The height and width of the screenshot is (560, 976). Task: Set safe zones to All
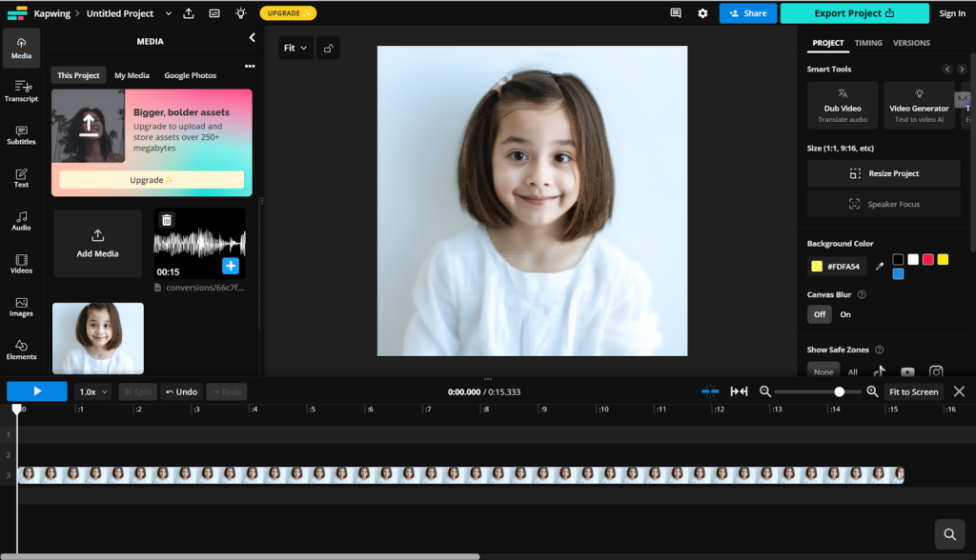[x=853, y=371]
